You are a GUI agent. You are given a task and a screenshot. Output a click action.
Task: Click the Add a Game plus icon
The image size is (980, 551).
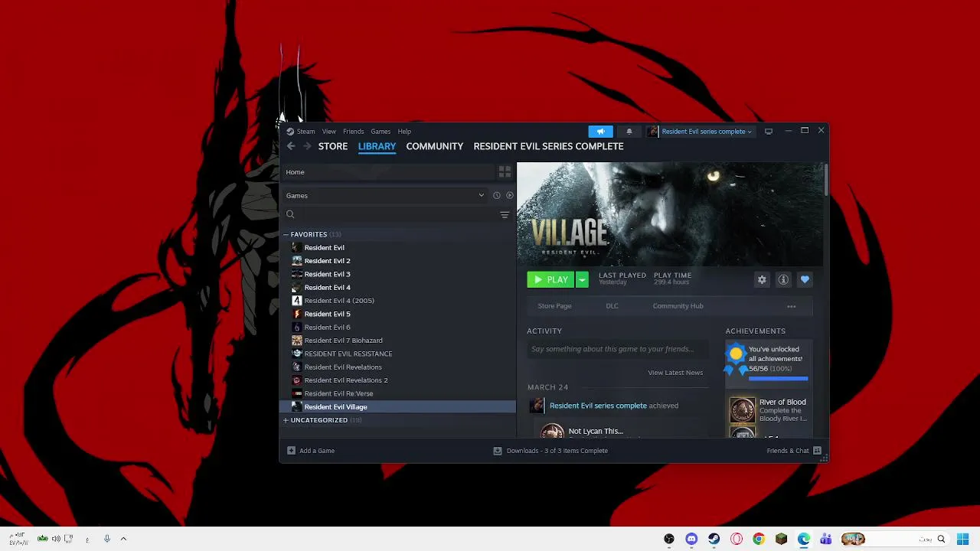click(x=291, y=451)
